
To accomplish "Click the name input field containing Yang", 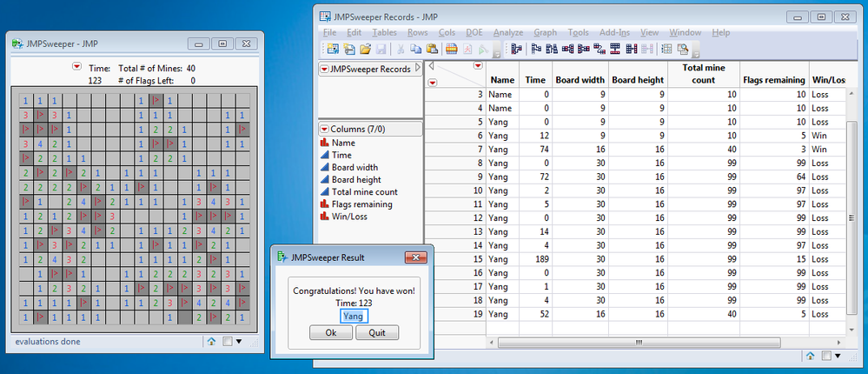I will [x=354, y=317].
